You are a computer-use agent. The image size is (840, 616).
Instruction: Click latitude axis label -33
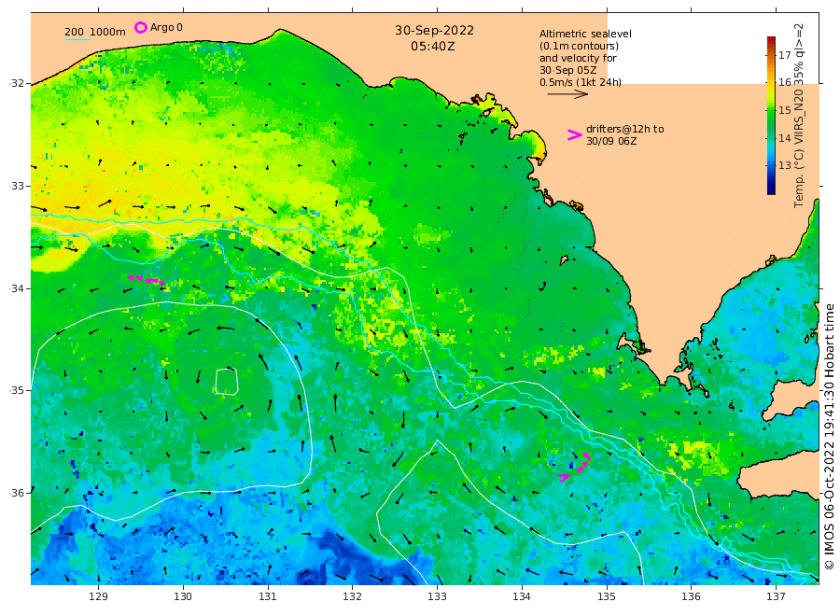[17, 186]
